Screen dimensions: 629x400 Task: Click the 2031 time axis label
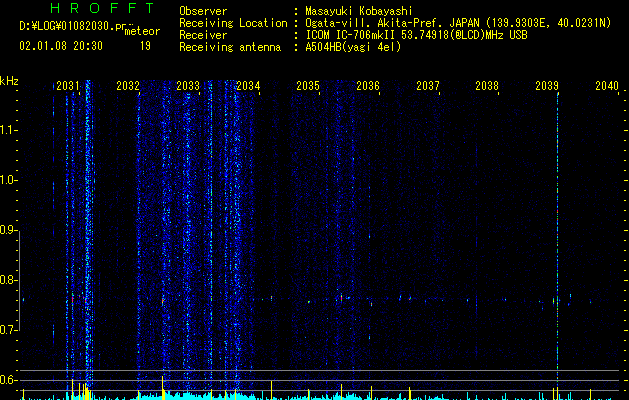(x=68, y=85)
